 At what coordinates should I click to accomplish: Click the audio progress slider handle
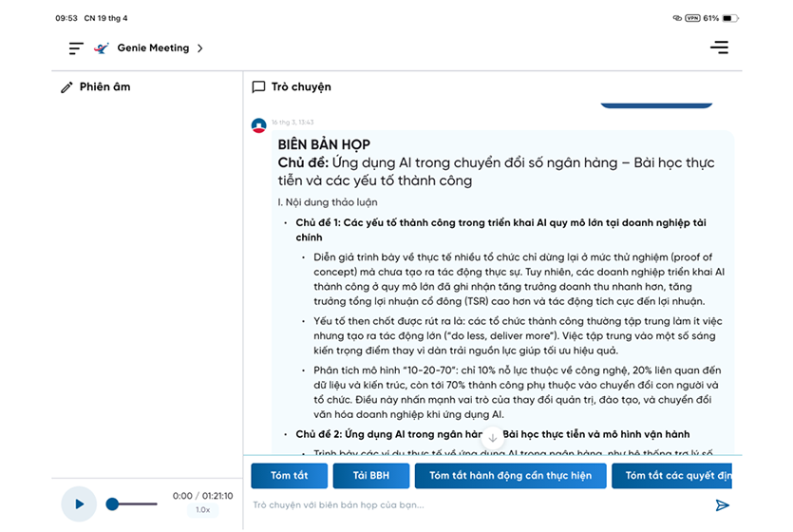click(x=112, y=504)
